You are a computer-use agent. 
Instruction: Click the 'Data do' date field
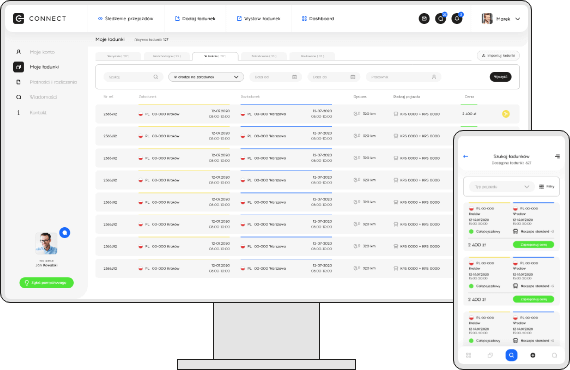tap(334, 77)
